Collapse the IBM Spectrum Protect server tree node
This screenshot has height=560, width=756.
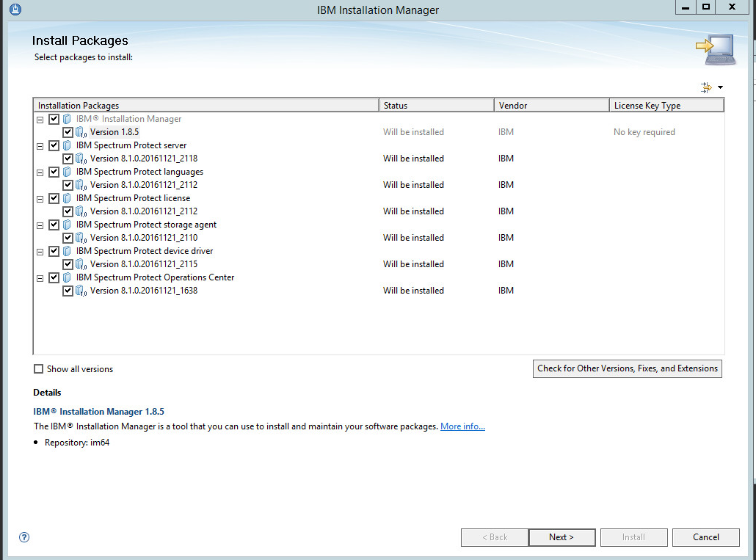tap(40, 145)
